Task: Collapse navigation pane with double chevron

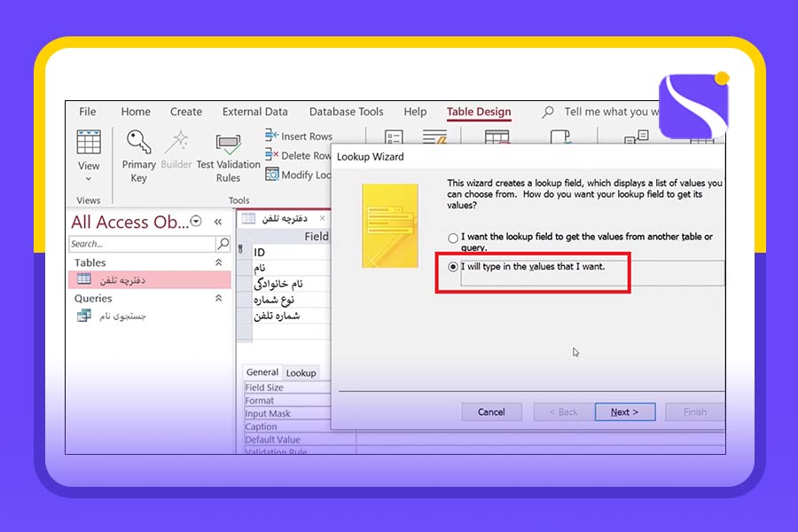Action: click(x=218, y=222)
